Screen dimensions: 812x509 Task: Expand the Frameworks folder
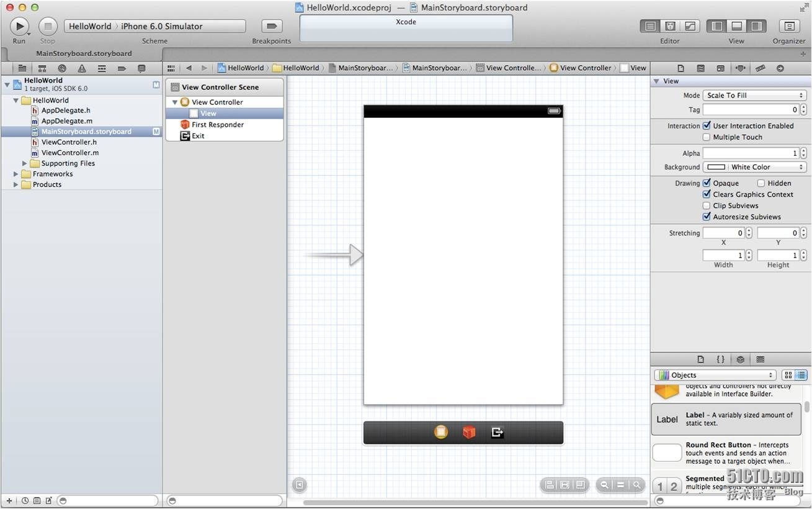[x=16, y=174]
